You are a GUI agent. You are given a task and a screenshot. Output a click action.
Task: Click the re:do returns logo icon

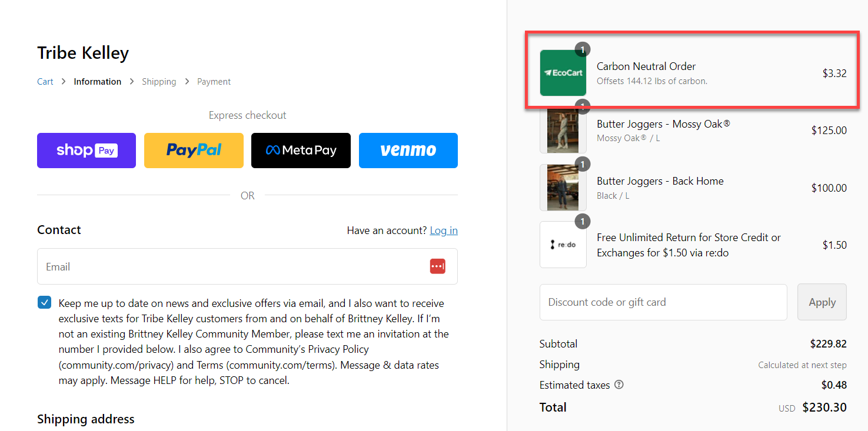tap(563, 245)
